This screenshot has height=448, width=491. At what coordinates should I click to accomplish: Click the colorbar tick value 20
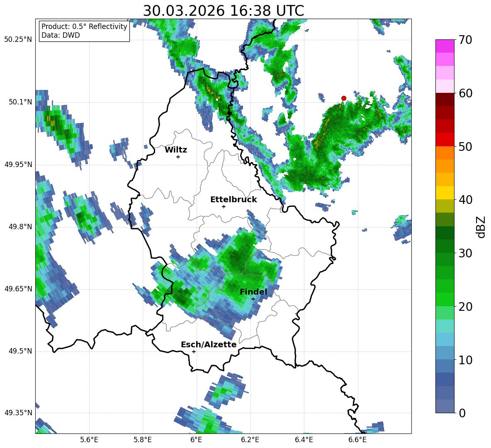pos(465,307)
